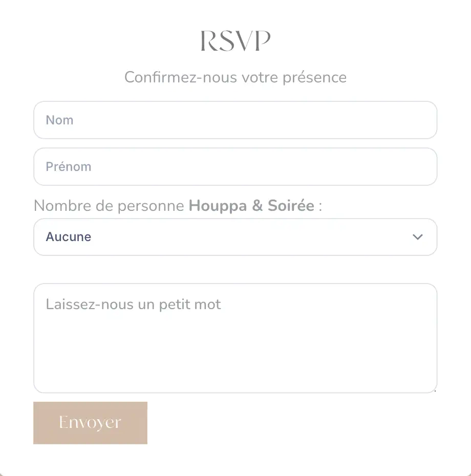Open the Houppa & Soirée guest count dropdown

point(235,237)
